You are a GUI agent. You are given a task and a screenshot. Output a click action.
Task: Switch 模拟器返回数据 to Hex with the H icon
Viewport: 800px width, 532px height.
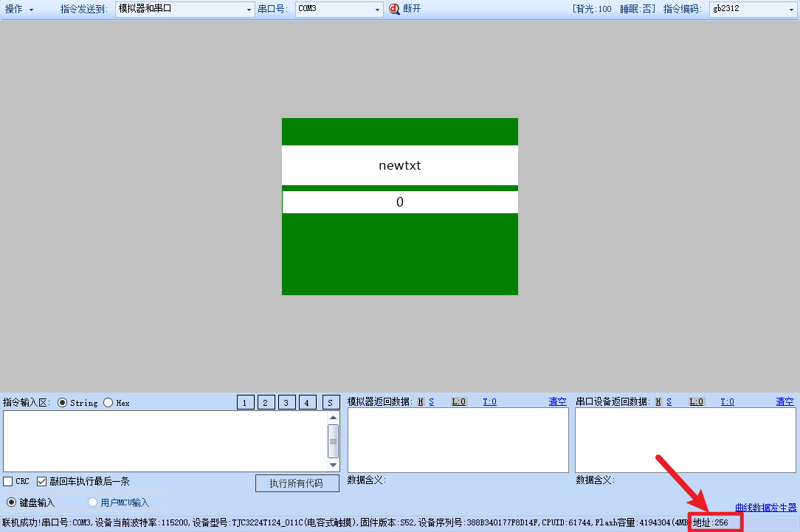[419, 401]
